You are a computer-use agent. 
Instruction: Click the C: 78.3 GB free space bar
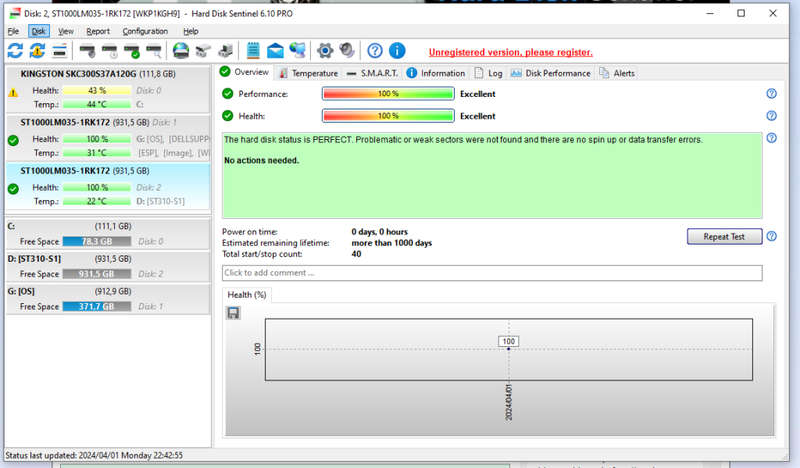click(97, 241)
